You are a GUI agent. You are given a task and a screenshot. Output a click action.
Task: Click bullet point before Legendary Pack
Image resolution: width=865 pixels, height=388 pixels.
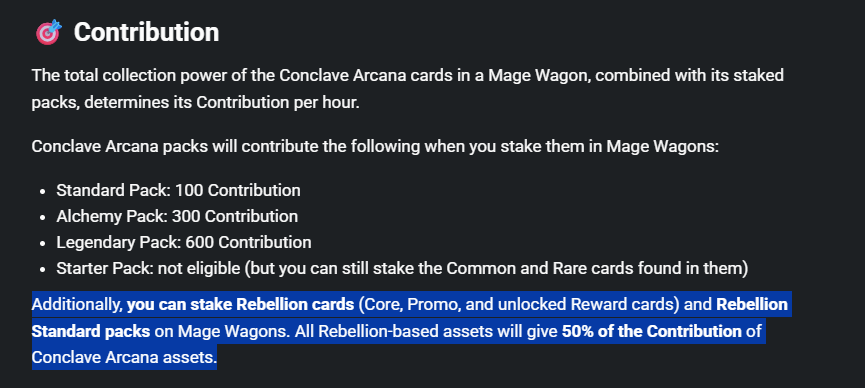pyautogui.click(x=42, y=243)
